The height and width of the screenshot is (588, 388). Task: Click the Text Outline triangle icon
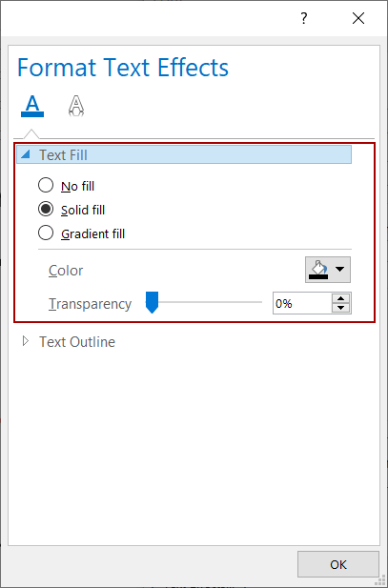click(x=26, y=341)
